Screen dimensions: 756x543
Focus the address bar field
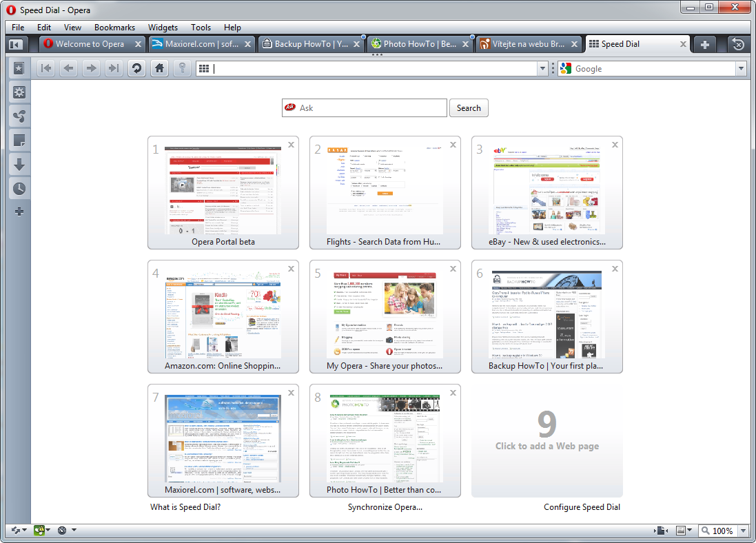(x=371, y=69)
